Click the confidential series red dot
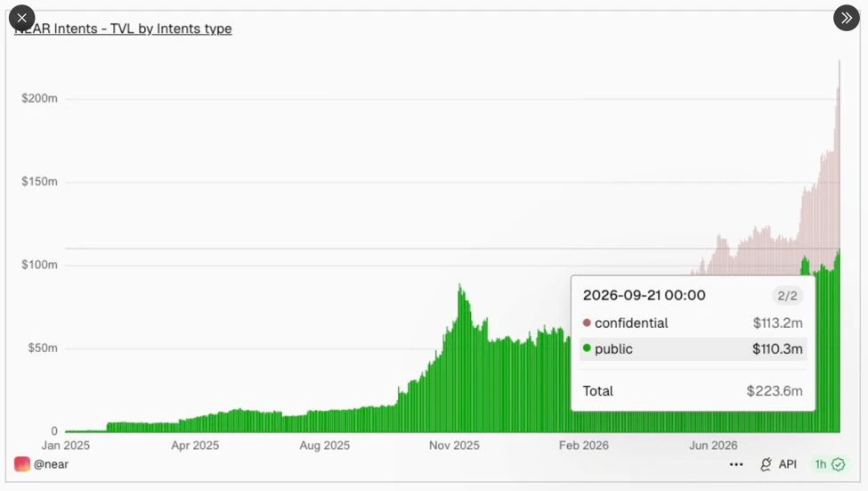Screen dimensions: 868x491 [587, 323]
